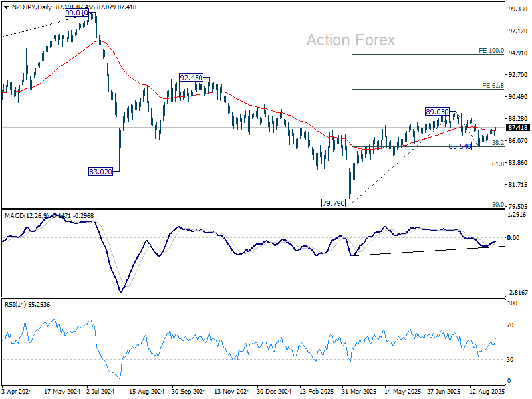The image size is (532, 399).
Task: Click the 83.020 low label
Action: [x=100, y=172]
